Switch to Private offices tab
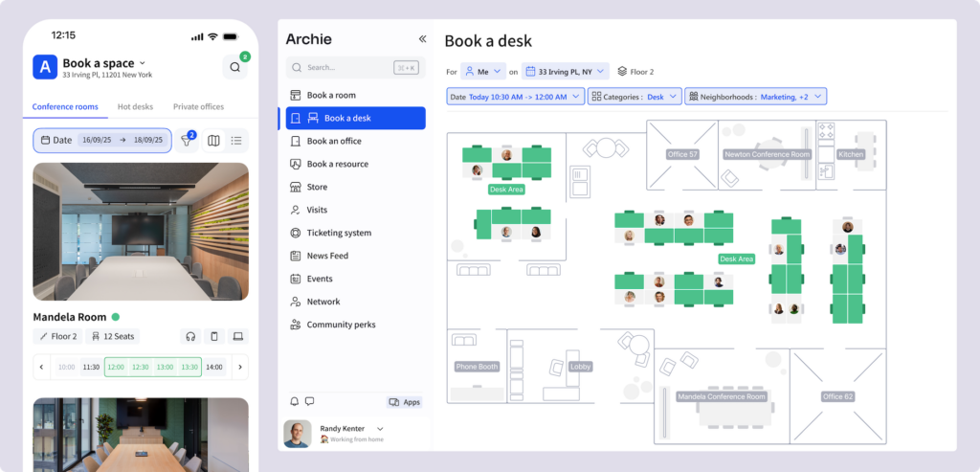 pos(199,107)
